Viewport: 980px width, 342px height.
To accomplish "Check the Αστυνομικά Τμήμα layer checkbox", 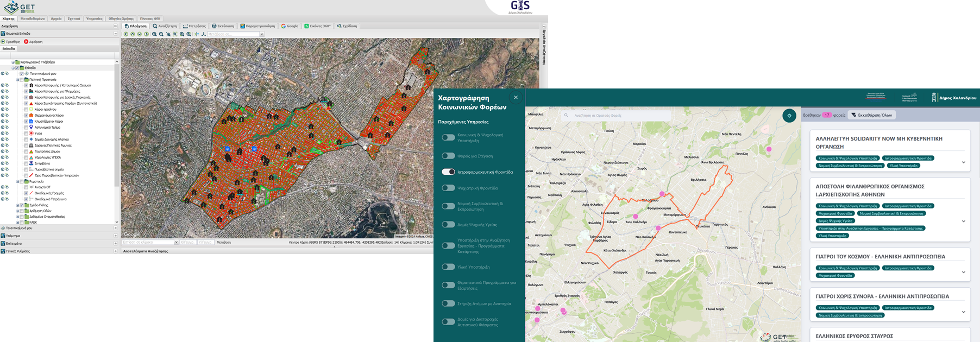I will pos(26,128).
